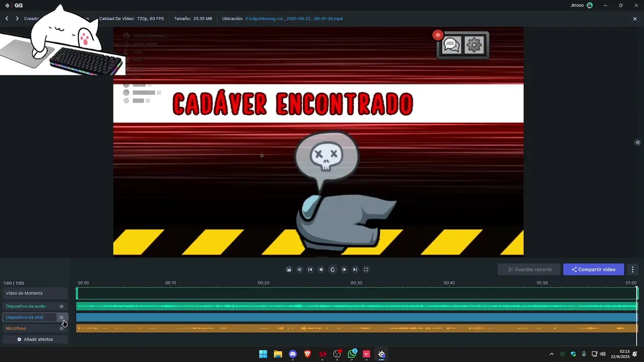Click the circular replay button
644x362 pixels.
(333, 269)
